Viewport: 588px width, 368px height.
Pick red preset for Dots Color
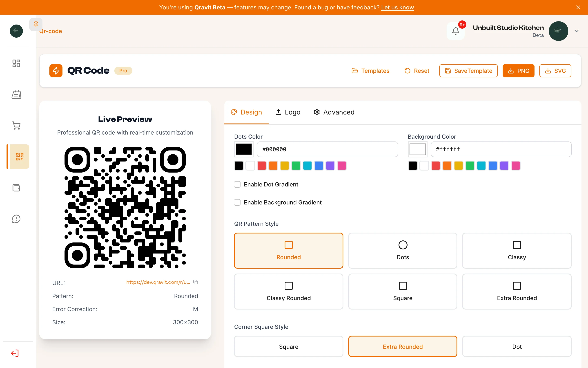[x=262, y=166]
